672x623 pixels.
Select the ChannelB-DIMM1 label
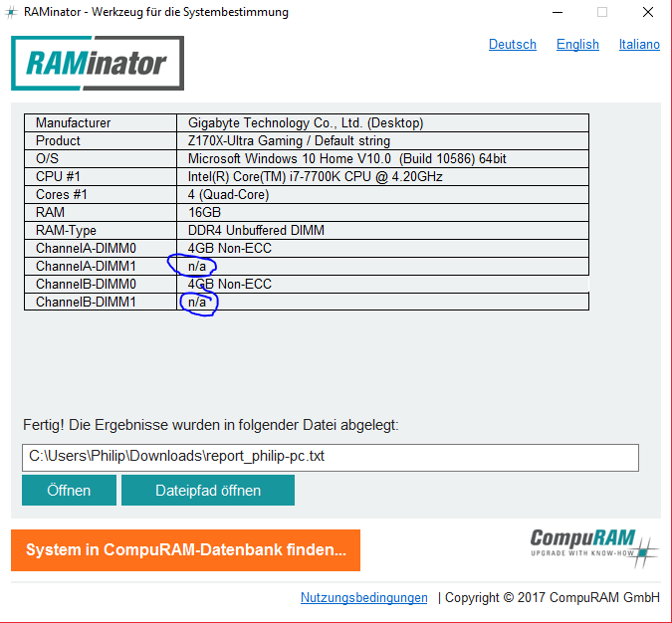(101, 303)
